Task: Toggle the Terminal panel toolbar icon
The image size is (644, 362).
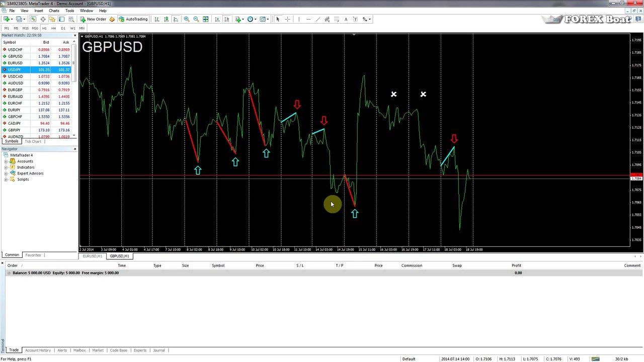Action: (x=61, y=19)
